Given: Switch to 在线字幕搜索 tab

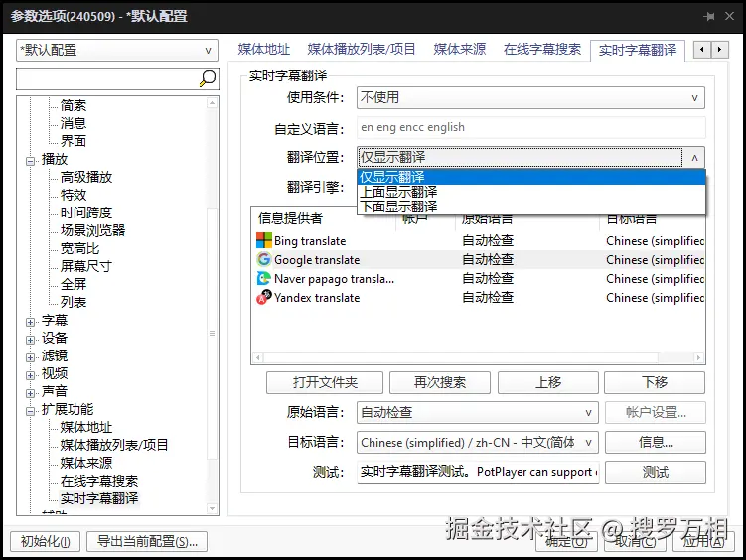Looking at the screenshot, I should pos(542,49).
